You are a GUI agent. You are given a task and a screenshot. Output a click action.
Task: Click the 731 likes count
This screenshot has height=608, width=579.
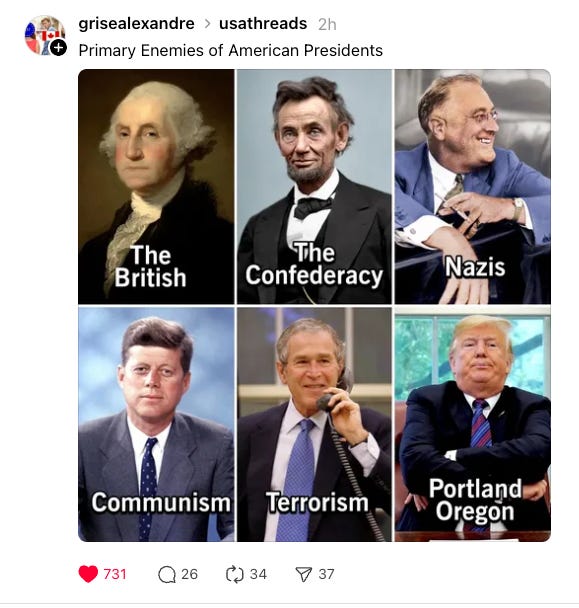(115, 574)
